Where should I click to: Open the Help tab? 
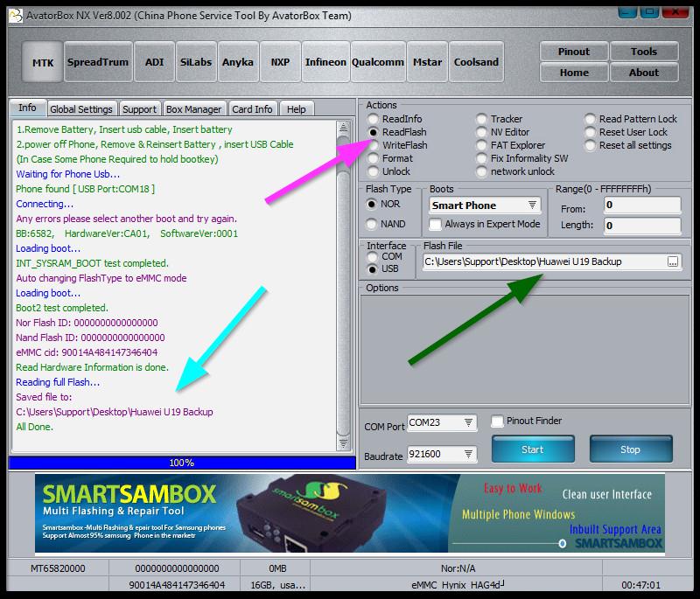click(297, 109)
